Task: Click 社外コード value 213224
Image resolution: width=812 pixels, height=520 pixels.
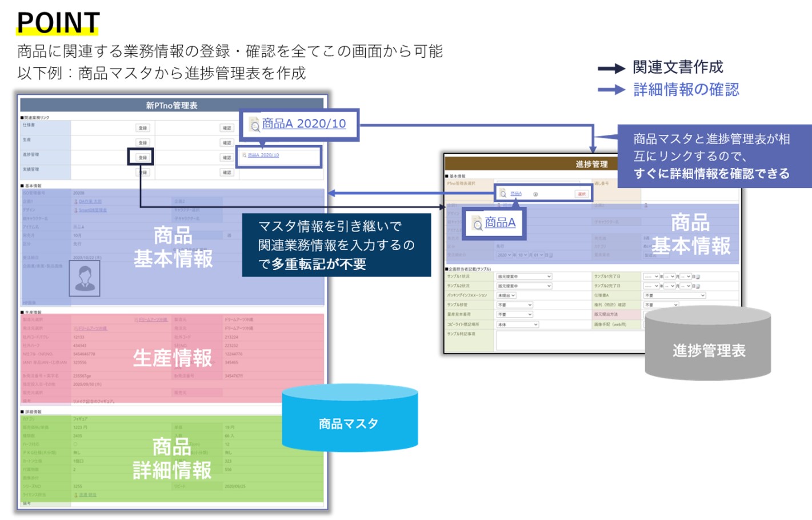Action: coord(231,337)
